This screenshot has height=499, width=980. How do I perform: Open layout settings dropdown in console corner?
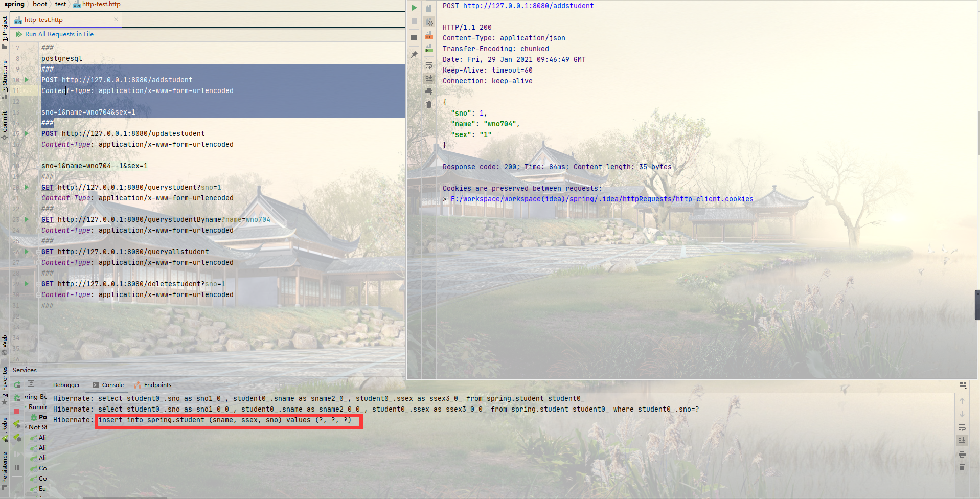click(963, 385)
